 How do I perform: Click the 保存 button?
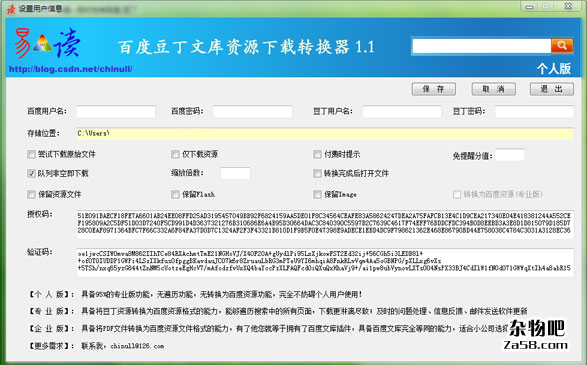coord(434,89)
